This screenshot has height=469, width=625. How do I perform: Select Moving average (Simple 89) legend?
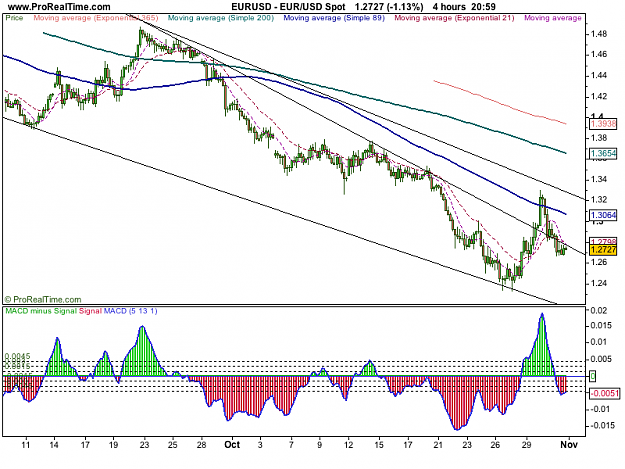point(334,18)
